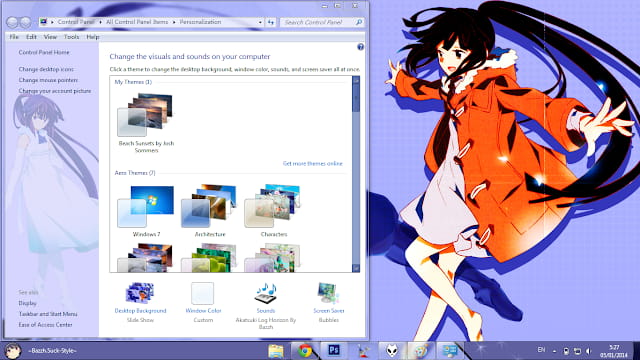The height and width of the screenshot is (360, 640).
Task: Open the Tools menu
Action: (71, 37)
